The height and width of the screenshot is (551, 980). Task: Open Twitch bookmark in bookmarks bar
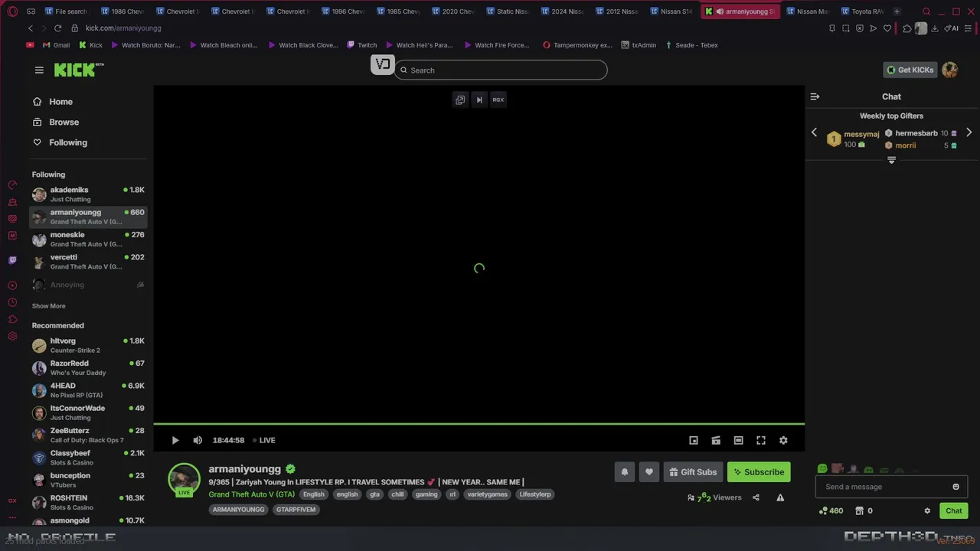(x=361, y=45)
